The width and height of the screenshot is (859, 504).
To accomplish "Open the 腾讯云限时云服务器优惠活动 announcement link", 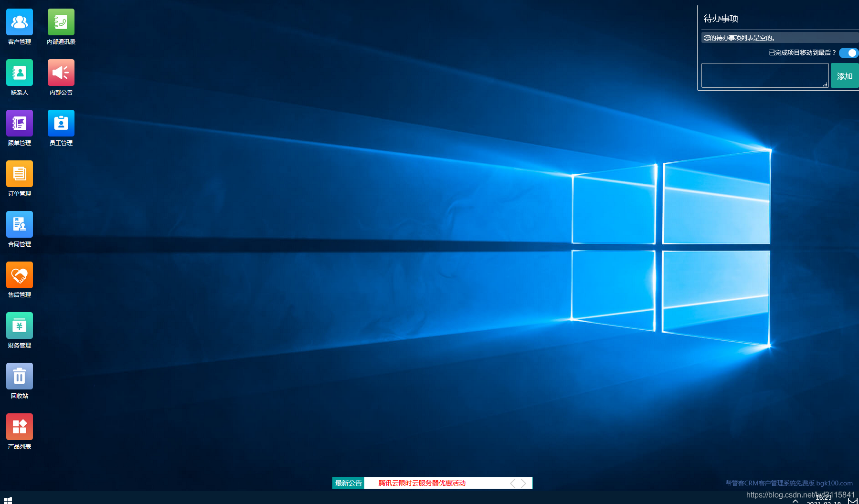I will click(422, 483).
